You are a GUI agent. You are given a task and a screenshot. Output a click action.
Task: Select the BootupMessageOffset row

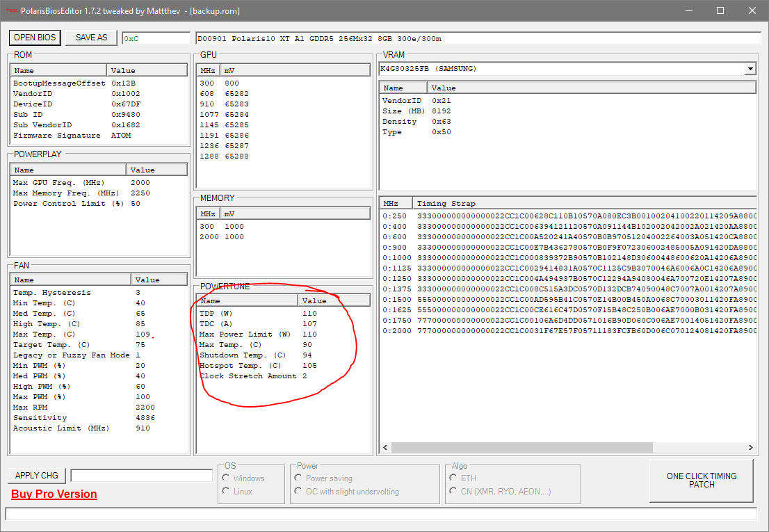pos(99,83)
